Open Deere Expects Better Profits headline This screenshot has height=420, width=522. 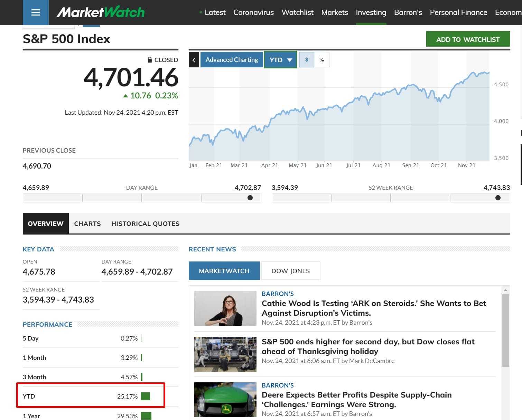coord(356,399)
